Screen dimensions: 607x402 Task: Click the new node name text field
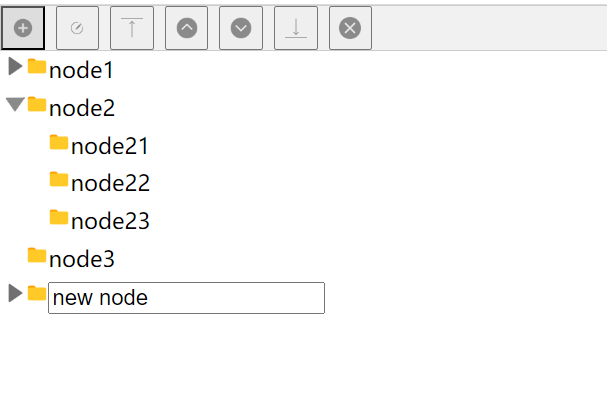(186, 297)
